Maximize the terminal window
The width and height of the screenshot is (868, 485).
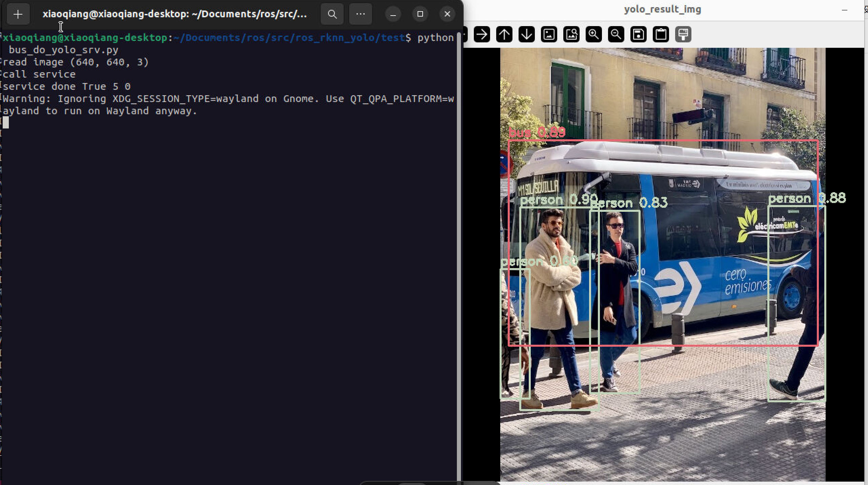coord(420,14)
